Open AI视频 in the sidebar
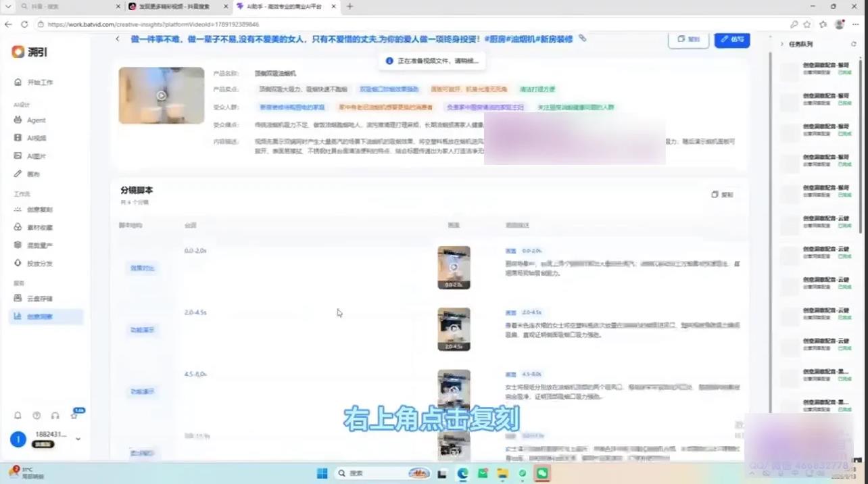The image size is (868, 484). tap(30, 138)
